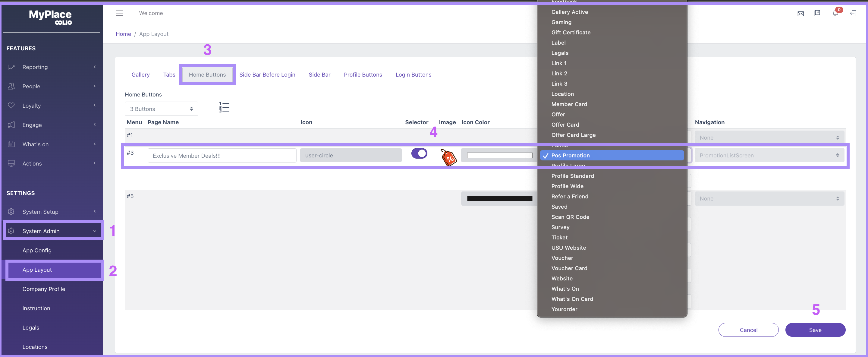Click the logout icon
The image size is (868, 357).
(853, 14)
